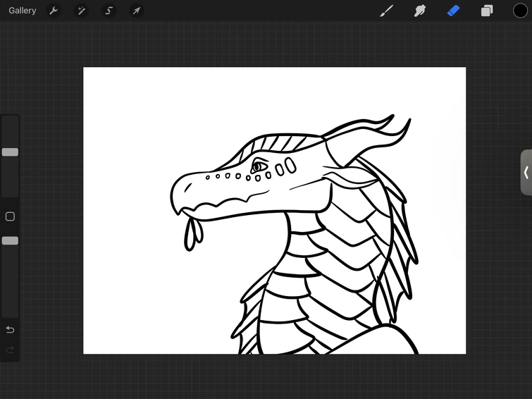Select the Paint brush tool
Viewport: 532px width, 399px height.
pos(386,11)
